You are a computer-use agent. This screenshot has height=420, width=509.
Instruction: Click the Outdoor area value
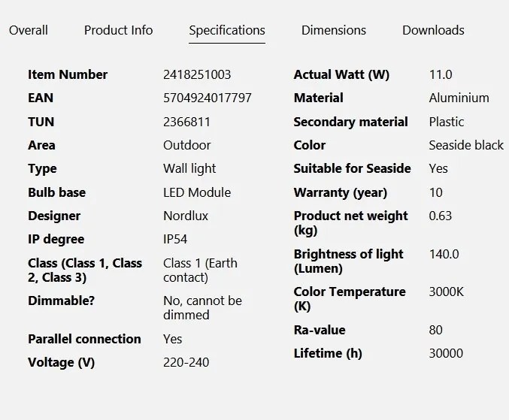[187, 145]
